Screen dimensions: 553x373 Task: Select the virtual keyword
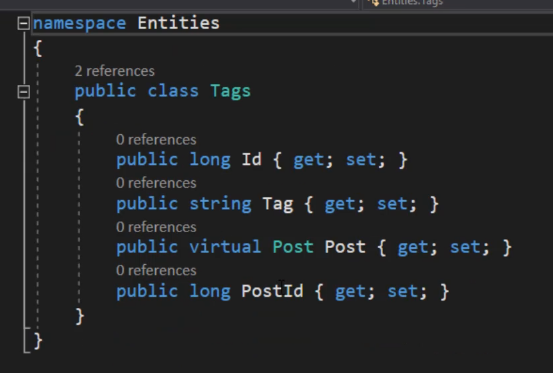[x=225, y=247]
